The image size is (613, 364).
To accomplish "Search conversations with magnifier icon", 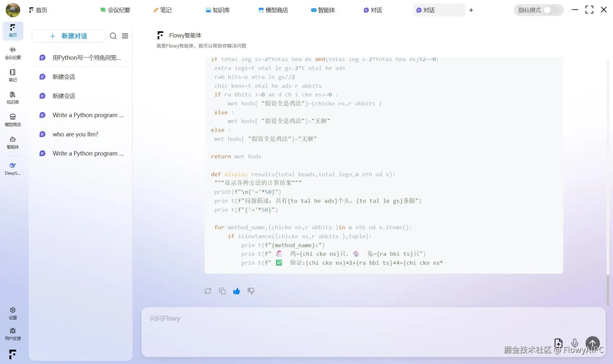I will pos(113,36).
